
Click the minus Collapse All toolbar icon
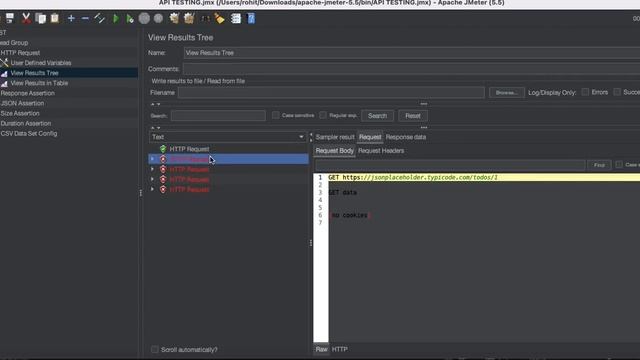pyautogui.click(x=85, y=18)
